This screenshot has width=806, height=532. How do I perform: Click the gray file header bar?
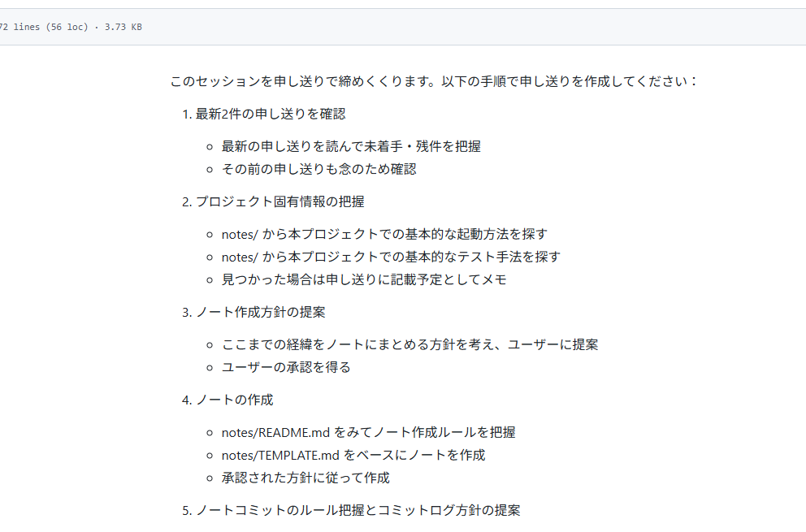coord(471,27)
